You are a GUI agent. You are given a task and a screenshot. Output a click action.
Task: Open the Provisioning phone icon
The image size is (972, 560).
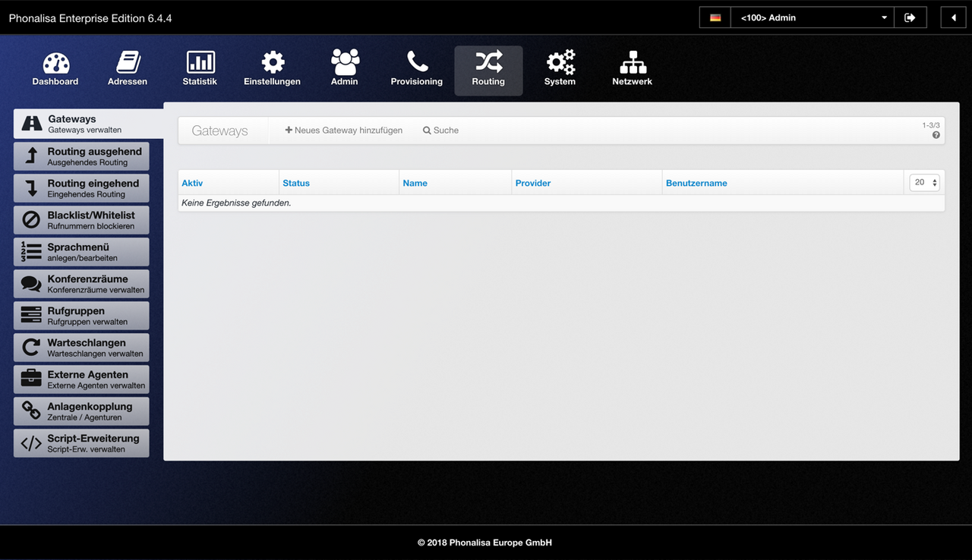click(x=417, y=63)
